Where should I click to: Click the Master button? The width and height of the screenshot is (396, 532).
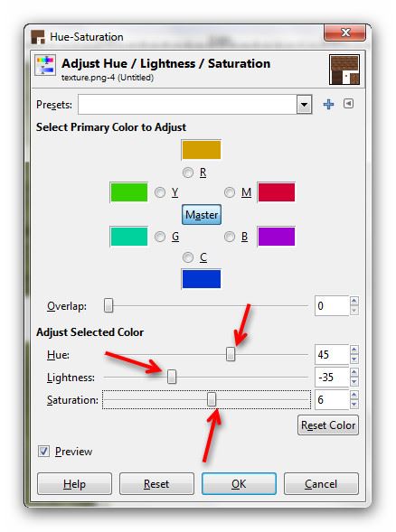pyautogui.click(x=202, y=214)
